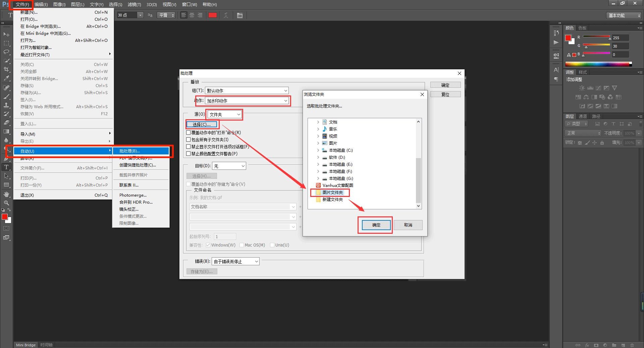Add a Curves adjustment
This screenshot has height=348, width=644.
click(598, 88)
